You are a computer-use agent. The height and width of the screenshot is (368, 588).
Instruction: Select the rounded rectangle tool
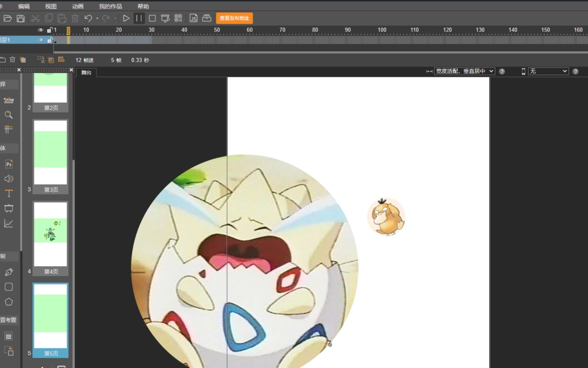pyautogui.click(x=9, y=287)
